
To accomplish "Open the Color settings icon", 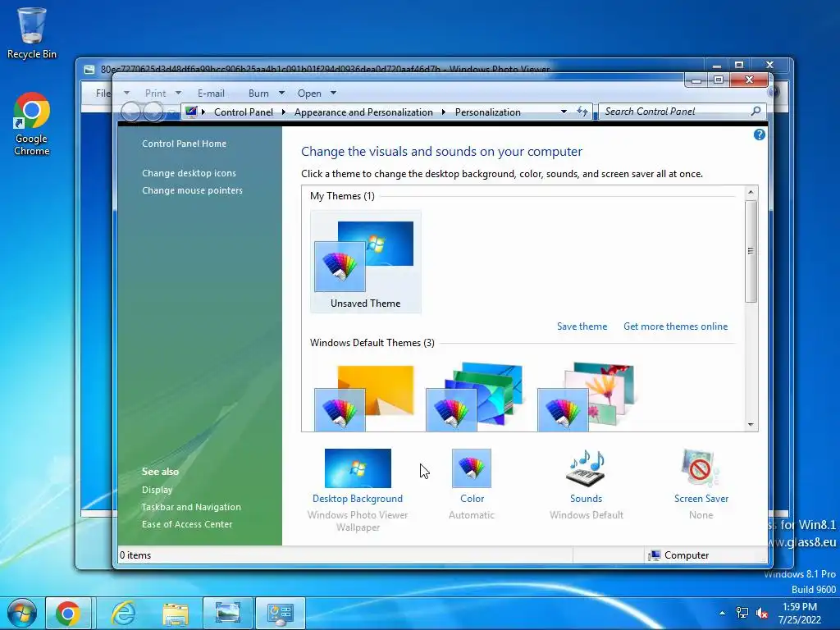I will point(472,468).
